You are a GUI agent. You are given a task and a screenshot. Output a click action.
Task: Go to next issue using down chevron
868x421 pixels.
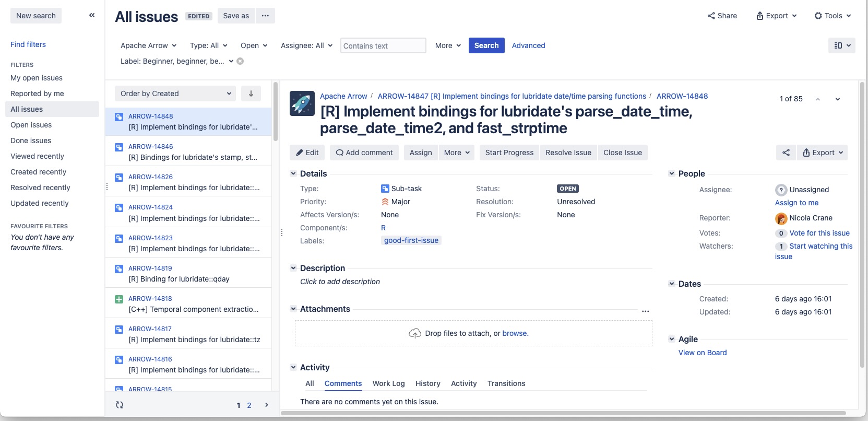tap(837, 99)
